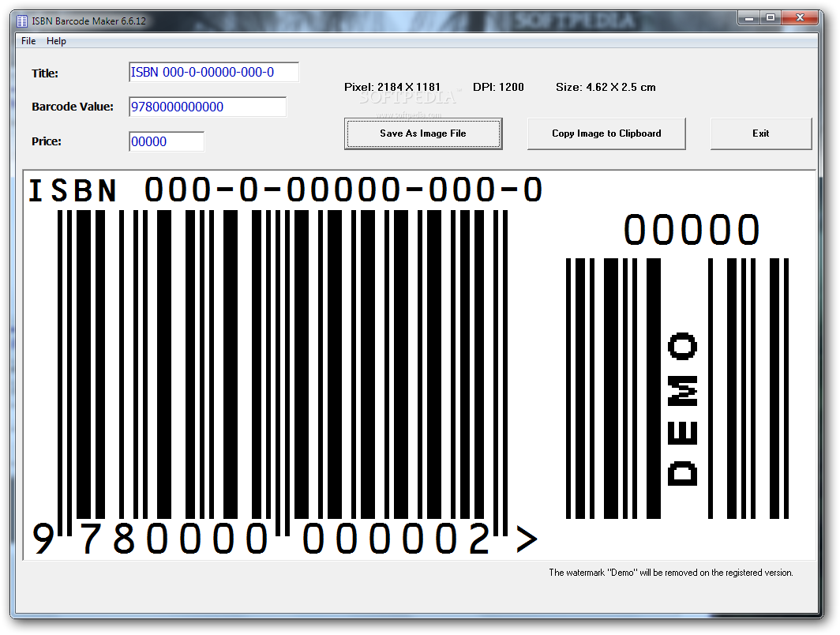Open the File menu
The image size is (840, 635).
(x=28, y=41)
